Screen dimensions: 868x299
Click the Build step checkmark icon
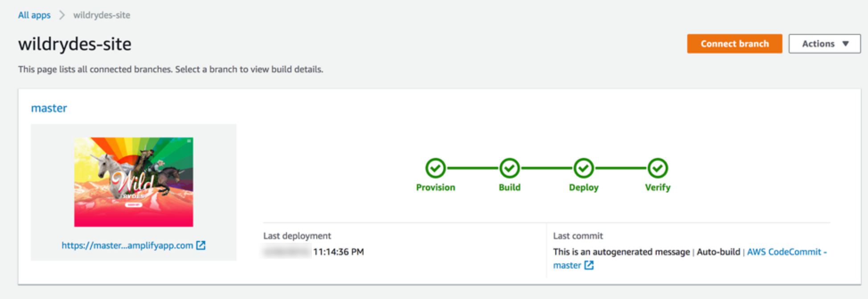(509, 168)
